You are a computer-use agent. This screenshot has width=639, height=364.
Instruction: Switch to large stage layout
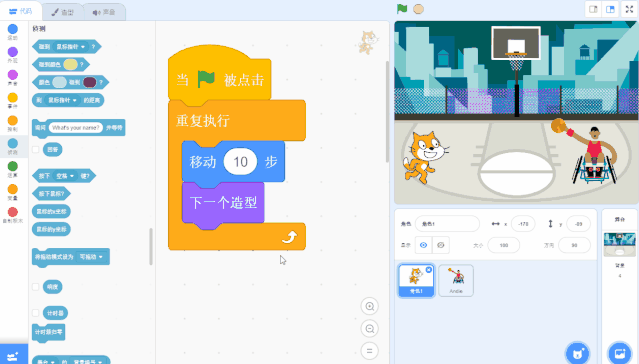coord(610,9)
